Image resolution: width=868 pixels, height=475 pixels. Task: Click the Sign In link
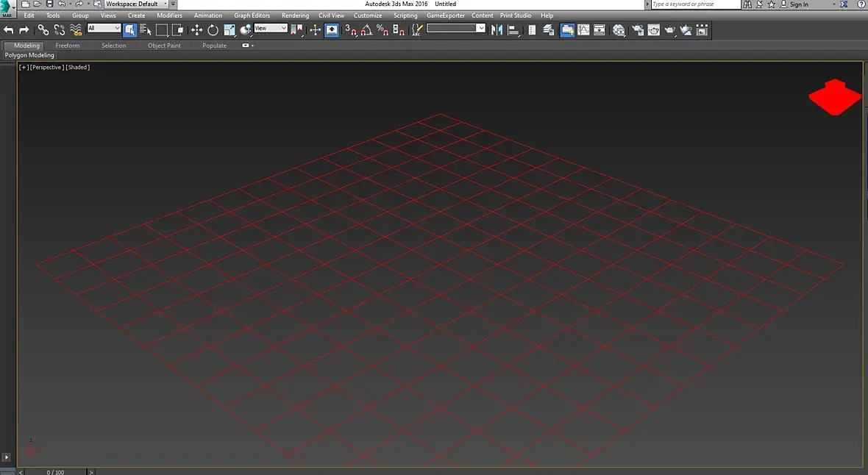[x=799, y=4]
